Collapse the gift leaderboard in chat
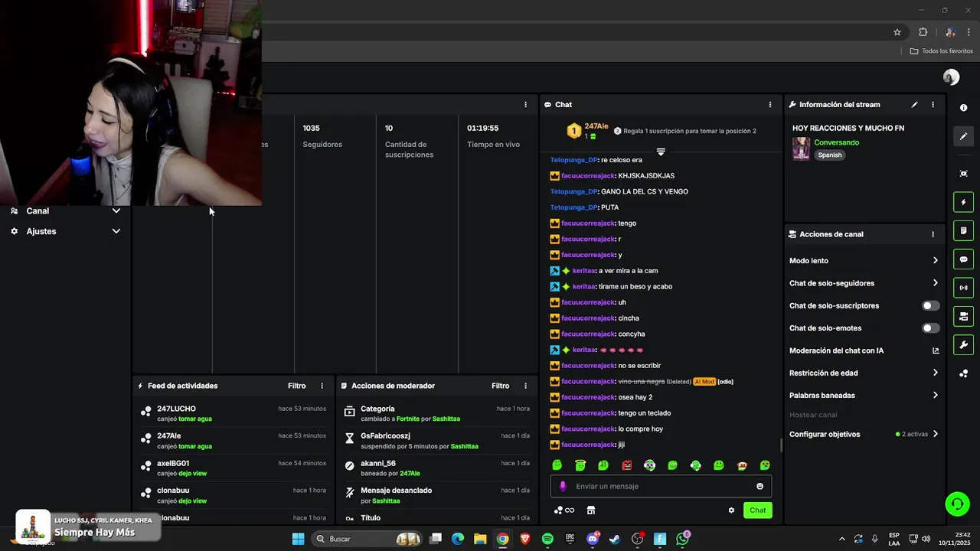The width and height of the screenshot is (980, 551). point(661,152)
